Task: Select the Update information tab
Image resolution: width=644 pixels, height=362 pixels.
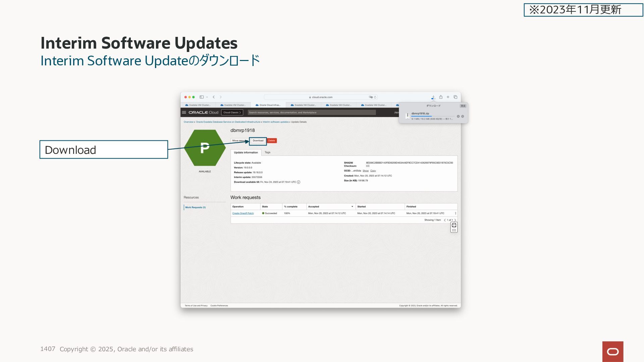Action: pyautogui.click(x=246, y=153)
